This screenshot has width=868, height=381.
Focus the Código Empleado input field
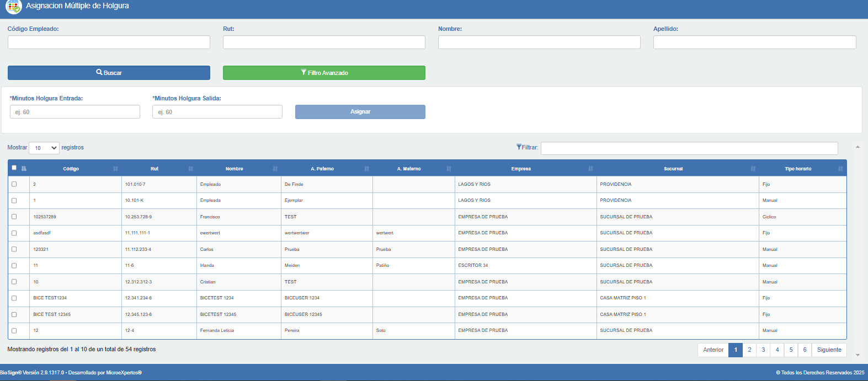click(109, 42)
